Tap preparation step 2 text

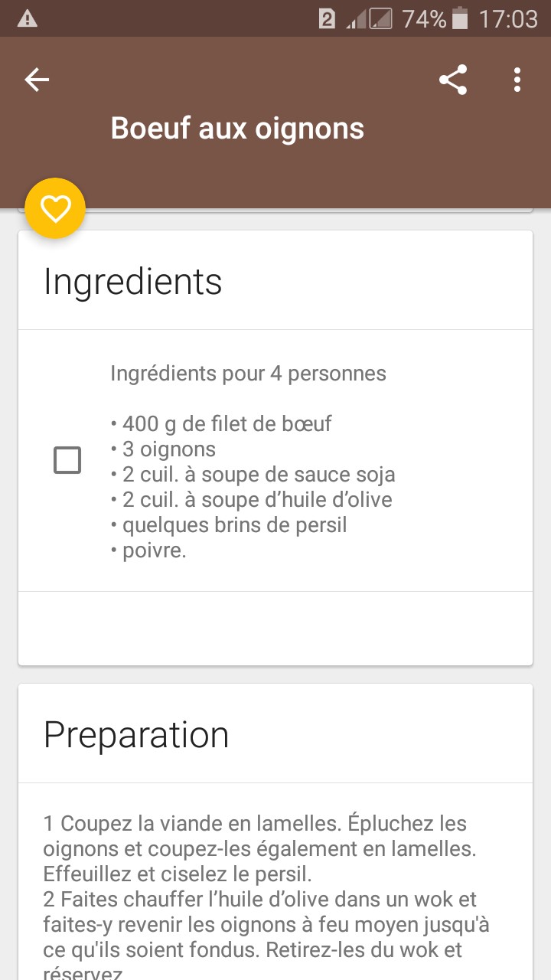[266, 924]
